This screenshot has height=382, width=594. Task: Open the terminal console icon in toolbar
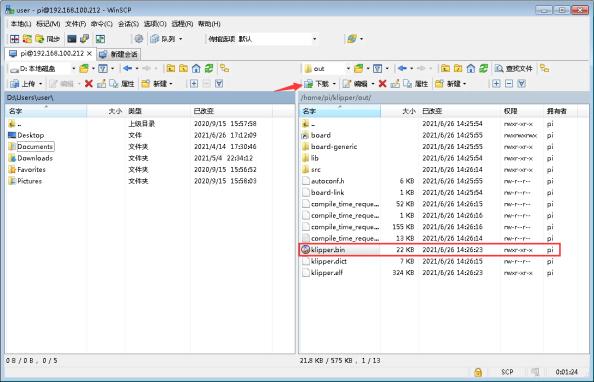coord(72,39)
